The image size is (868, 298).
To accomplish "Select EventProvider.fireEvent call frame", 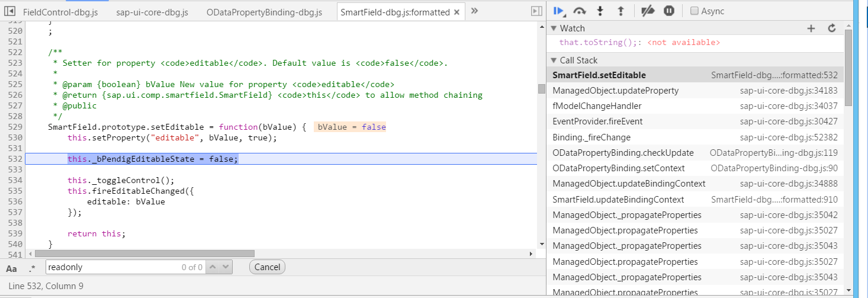I will (x=695, y=121).
